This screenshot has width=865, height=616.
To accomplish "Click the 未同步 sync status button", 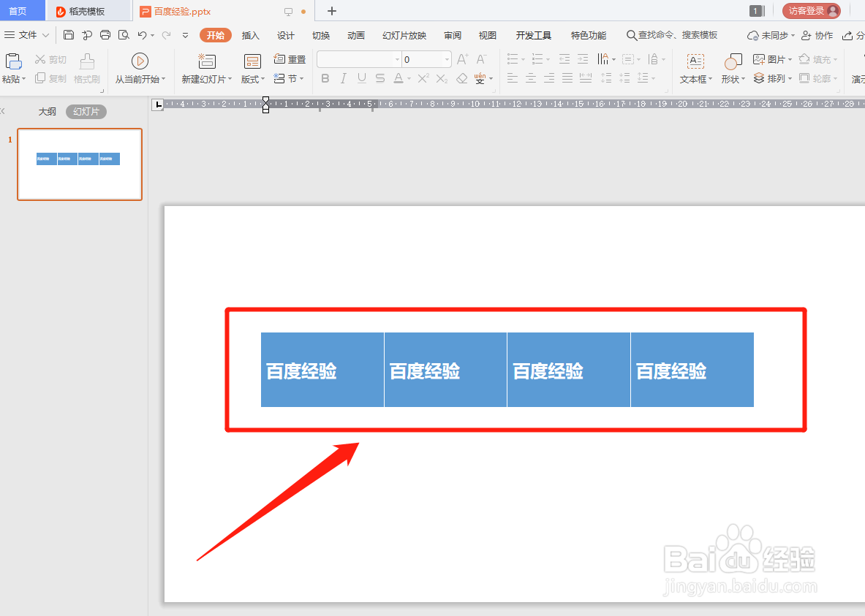I will (x=771, y=35).
